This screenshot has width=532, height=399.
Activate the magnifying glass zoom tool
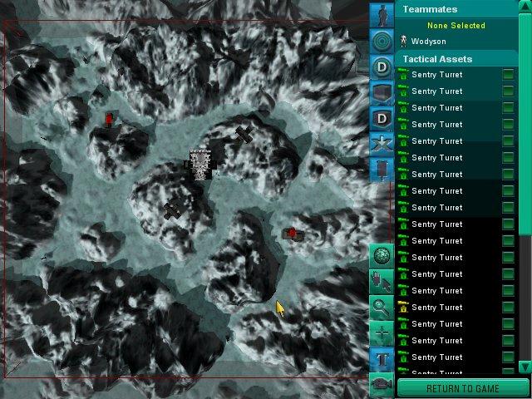(382, 307)
